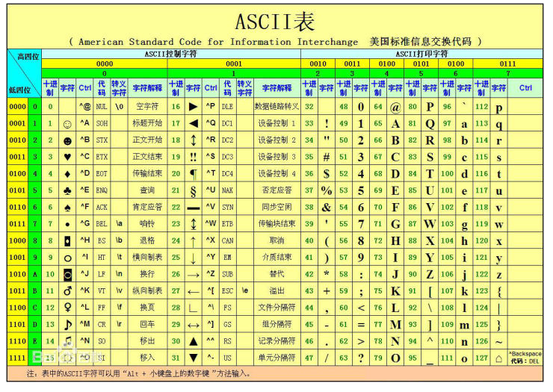553x392 pixels.
Task: Click the 'ASCII控制字符' header
Action: (x=170, y=54)
